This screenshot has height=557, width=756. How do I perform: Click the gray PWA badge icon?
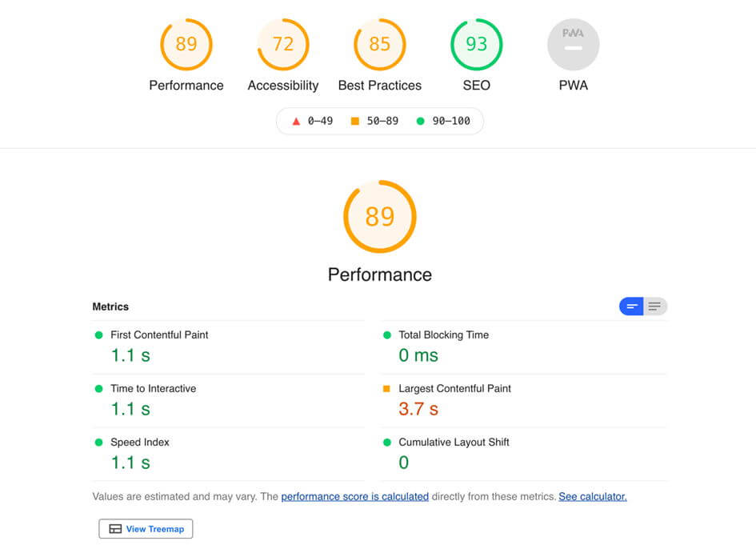point(573,44)
